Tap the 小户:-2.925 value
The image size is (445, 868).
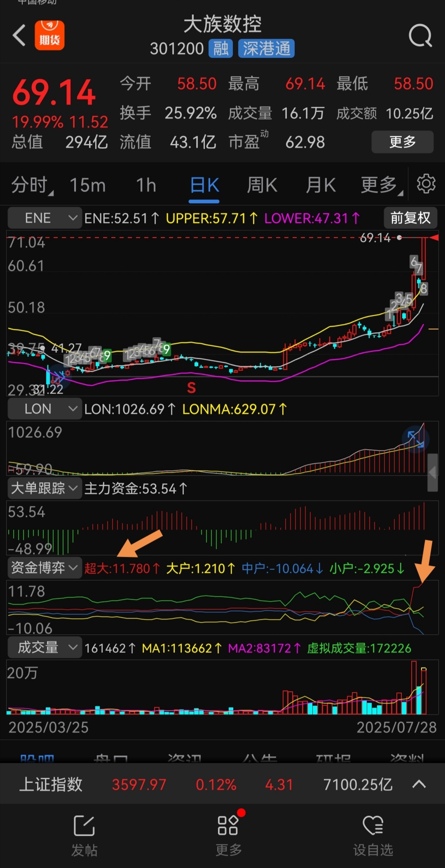coord(367,569)
